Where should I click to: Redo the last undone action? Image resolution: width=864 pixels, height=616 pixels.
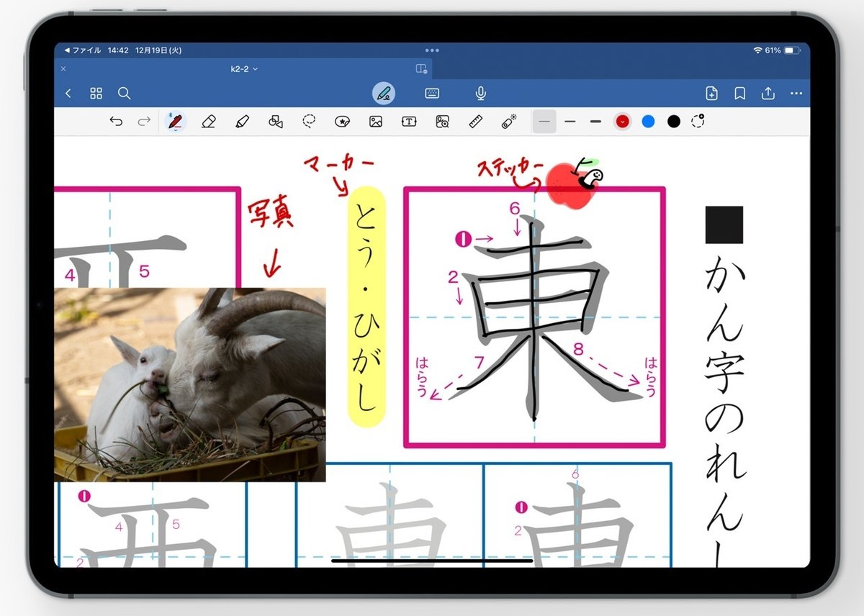tap(144, 122)
